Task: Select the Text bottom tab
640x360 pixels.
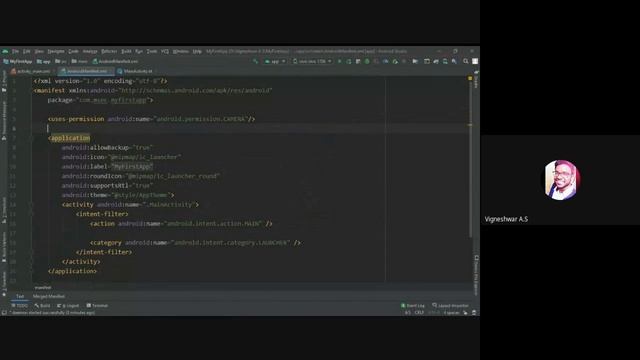Action: tap(20, 296)
